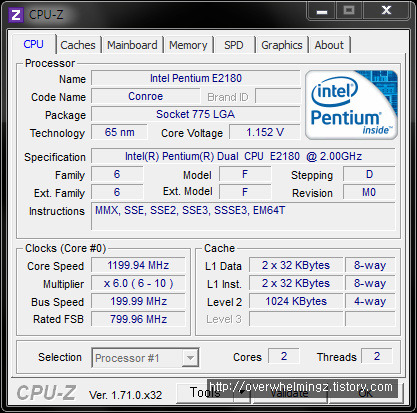Select the SPD tab

coord(234,45)
